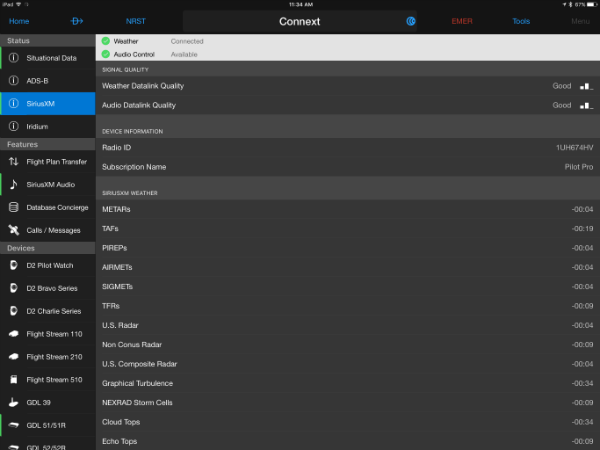
Task: Tap Weather Datalink signal bars icon
Action: coord(586,86)
